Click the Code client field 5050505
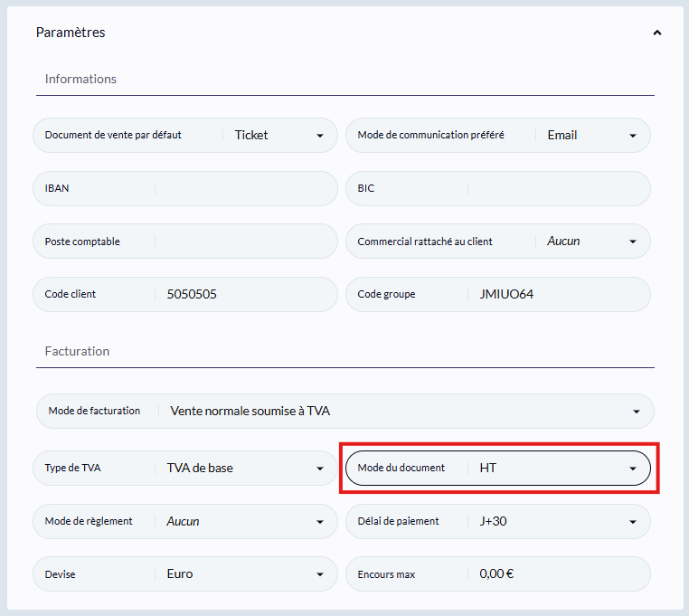Viewport: 689px width, 616px height. click(185, 294)
